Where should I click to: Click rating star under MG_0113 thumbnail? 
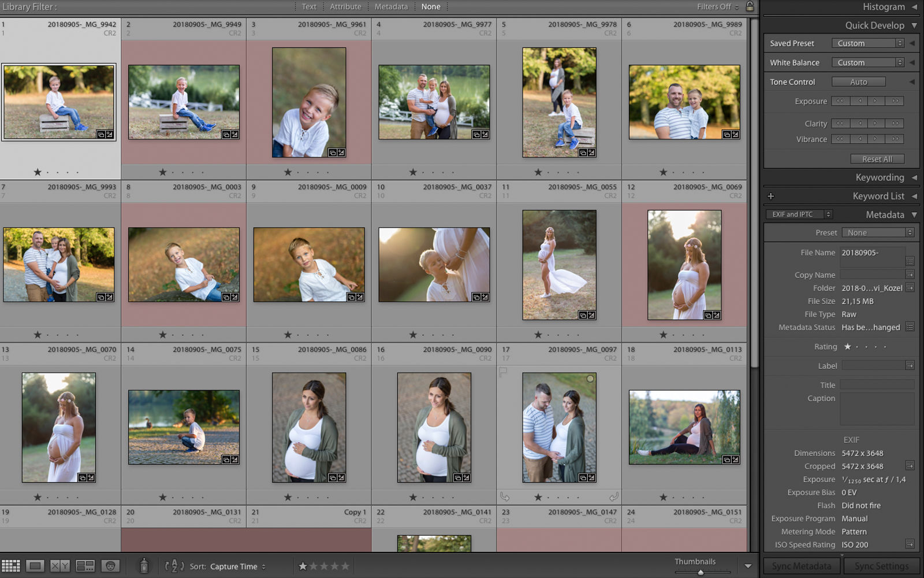pos(664,497)
